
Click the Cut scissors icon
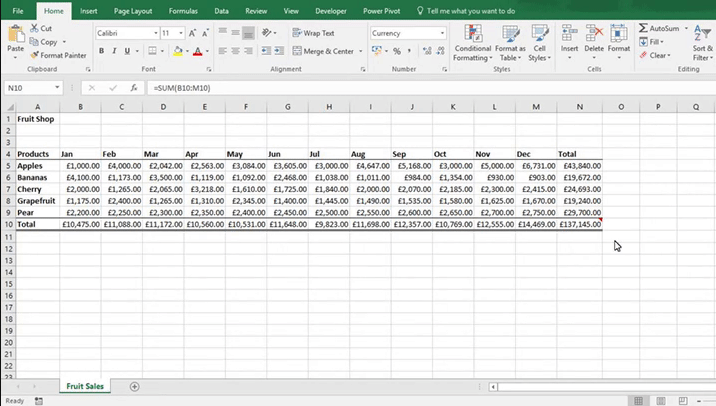coord(35,29)
